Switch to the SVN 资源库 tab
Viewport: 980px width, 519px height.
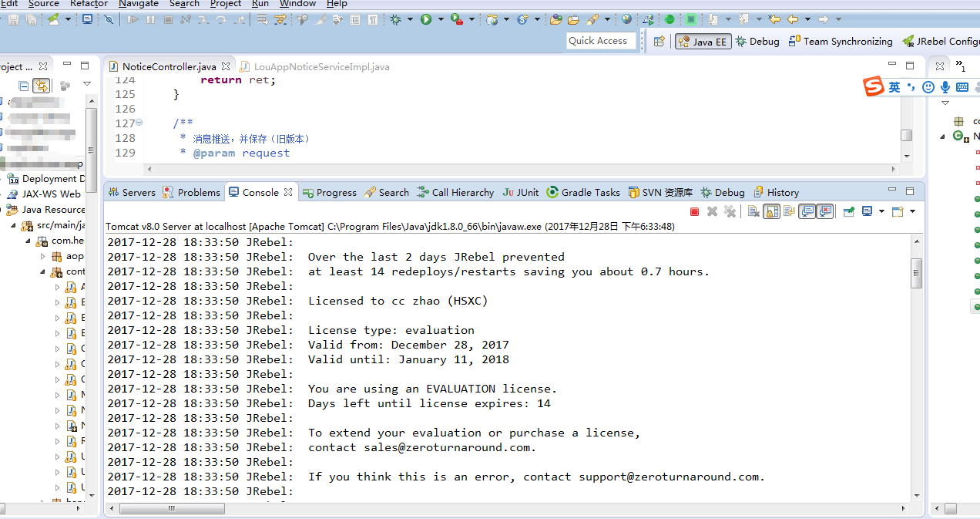click(x=660, y=193)
